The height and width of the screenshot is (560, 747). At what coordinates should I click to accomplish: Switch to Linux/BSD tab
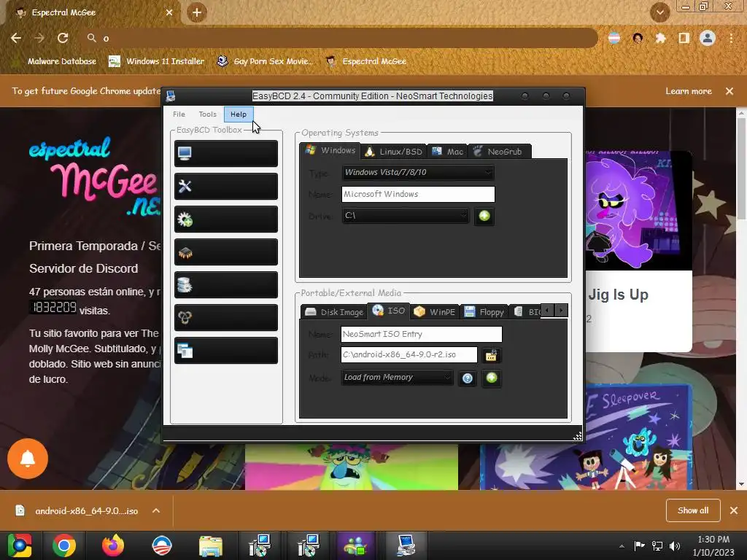[x=394, y=152]
